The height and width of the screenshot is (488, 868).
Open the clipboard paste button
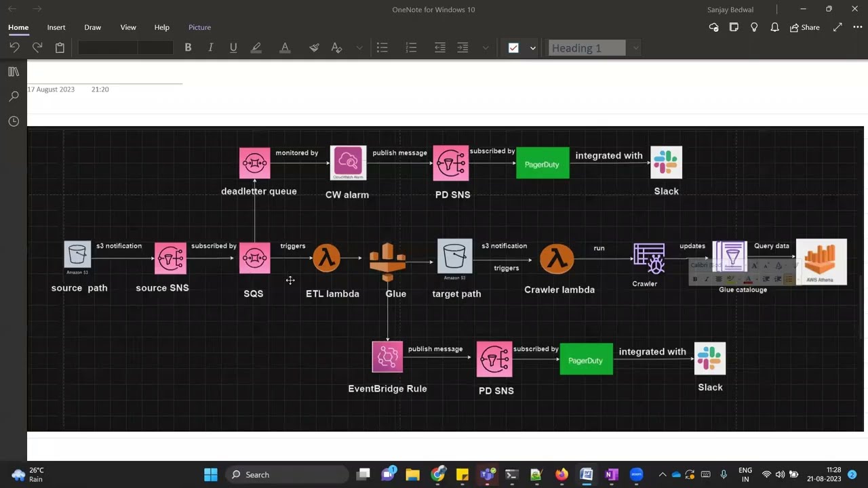(60, 47)
